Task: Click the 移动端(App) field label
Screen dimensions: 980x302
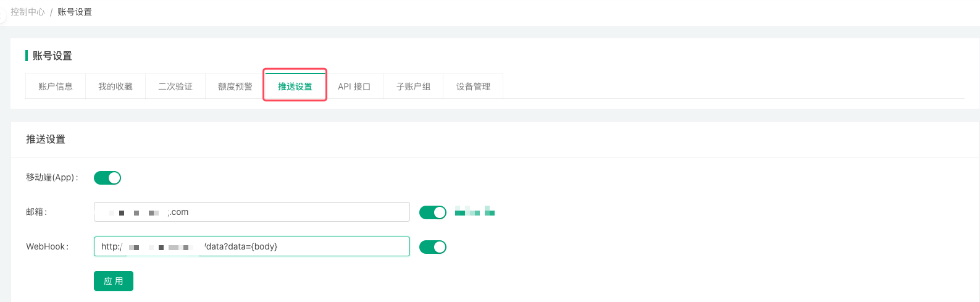Action: 52,177
